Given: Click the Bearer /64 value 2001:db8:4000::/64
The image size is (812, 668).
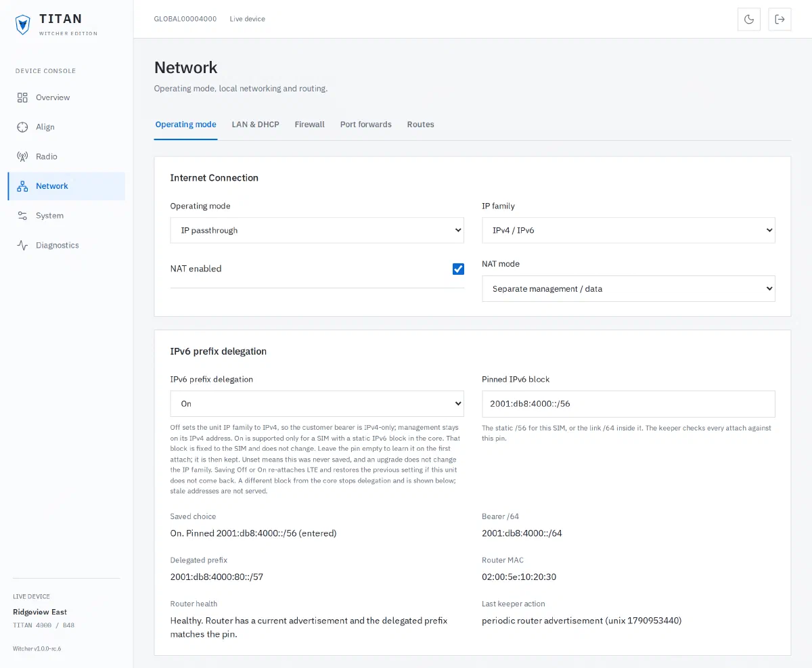Looking at the screenshot, I should (x=522, y=533).
